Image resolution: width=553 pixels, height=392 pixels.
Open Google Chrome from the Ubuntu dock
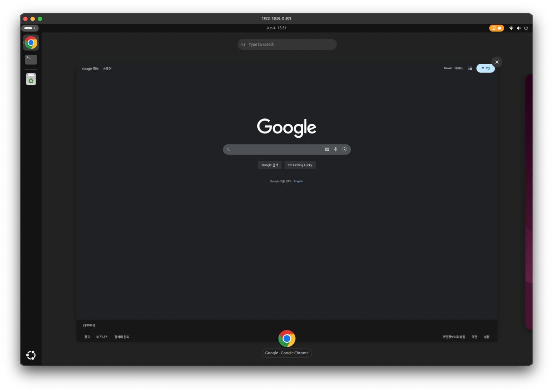tap(31, 43)
